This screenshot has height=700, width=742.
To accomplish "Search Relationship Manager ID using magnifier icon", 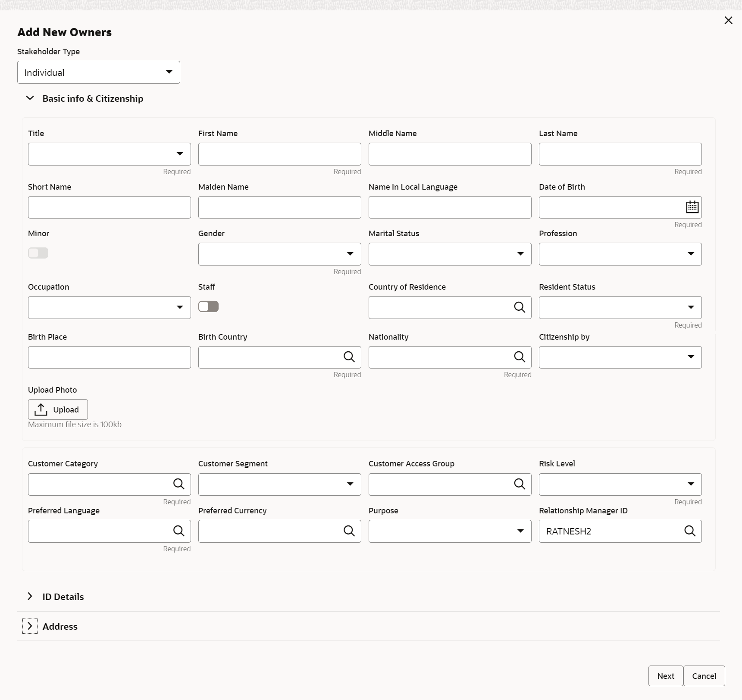I will point(690,531).
